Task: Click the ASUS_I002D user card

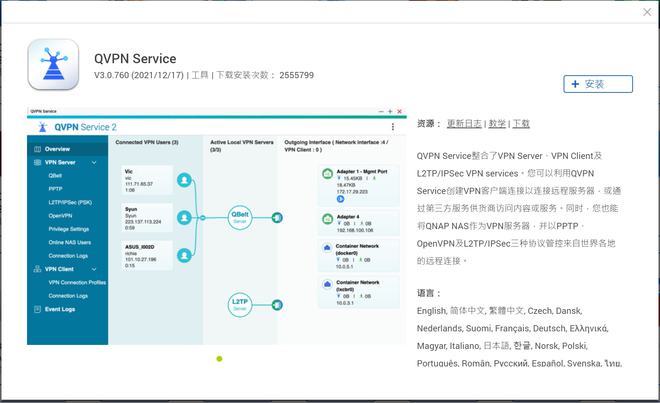Action: (147, 255)
